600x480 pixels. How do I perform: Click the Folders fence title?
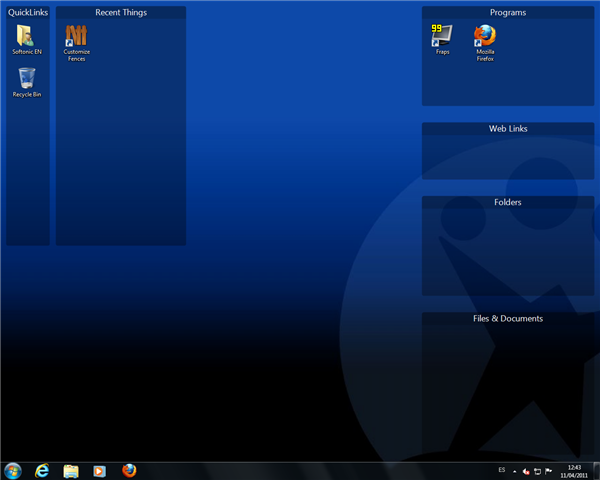(508, 202)
